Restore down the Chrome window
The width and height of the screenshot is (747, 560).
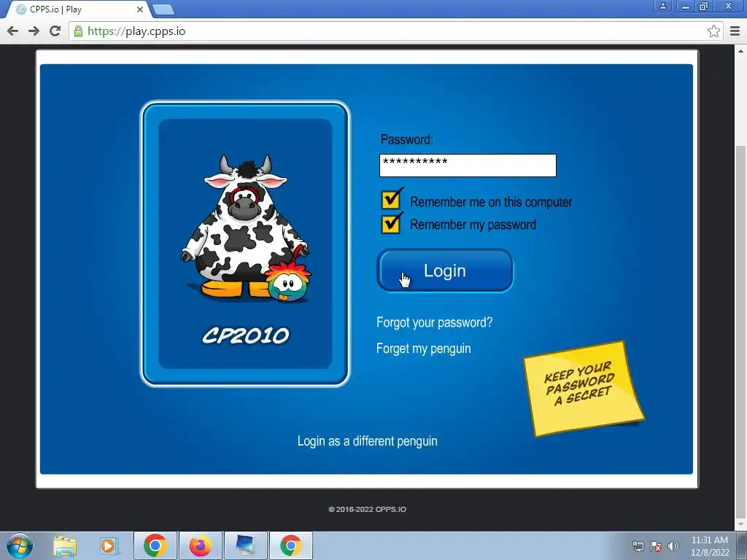[704, 6]
